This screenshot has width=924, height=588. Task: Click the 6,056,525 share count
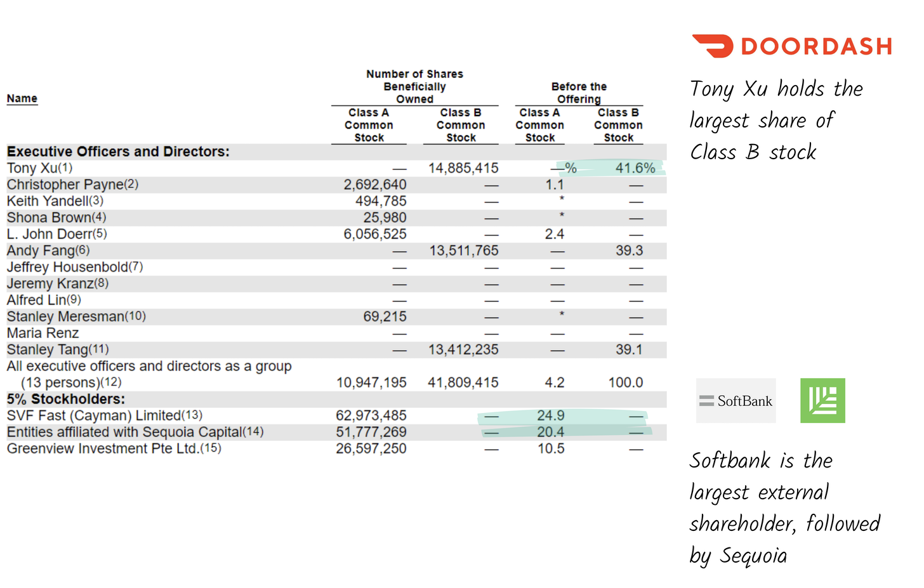pos(375,234)
